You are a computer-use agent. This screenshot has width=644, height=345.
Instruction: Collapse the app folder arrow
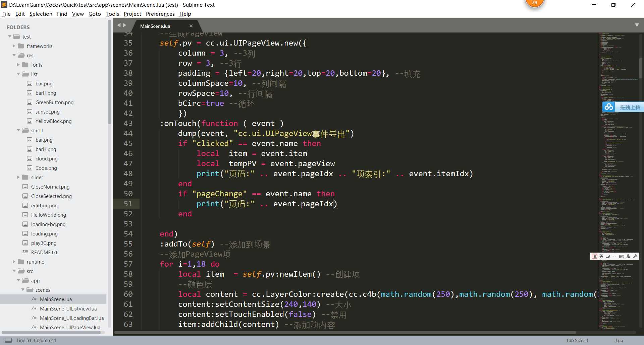pyautogui.click(x=18, y=280)
